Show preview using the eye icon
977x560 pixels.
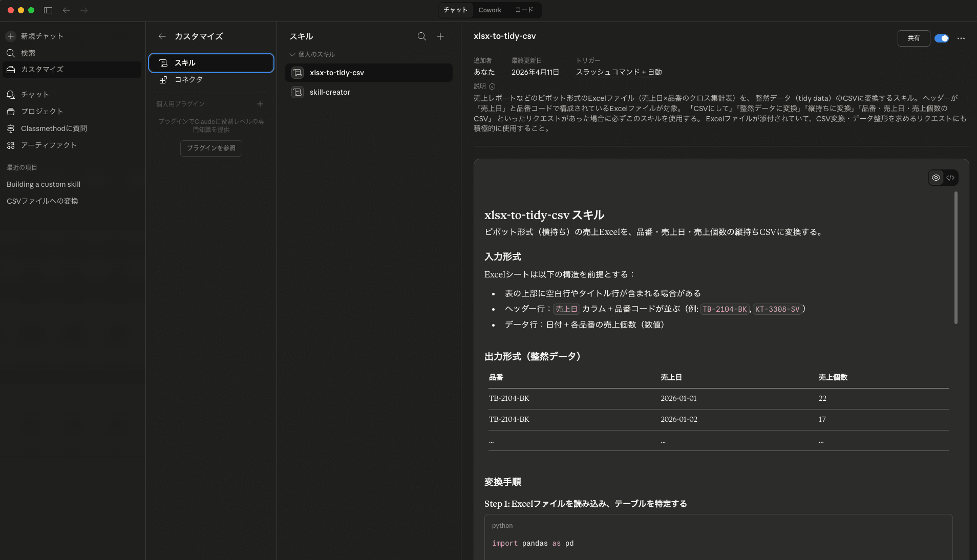[x=936, y=177]
